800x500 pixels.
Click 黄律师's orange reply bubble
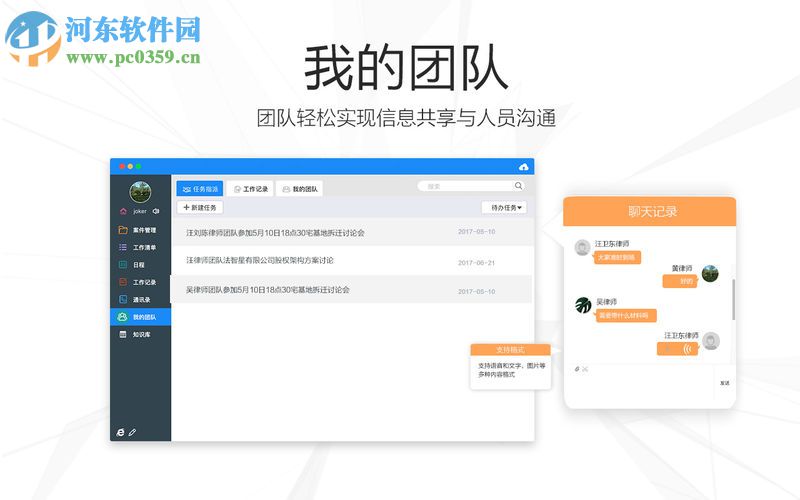(680, 281)
